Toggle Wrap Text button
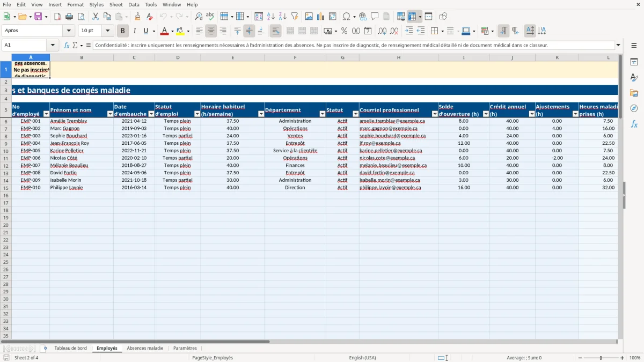Viewport: 644px width, 362px height. [275, 31]
